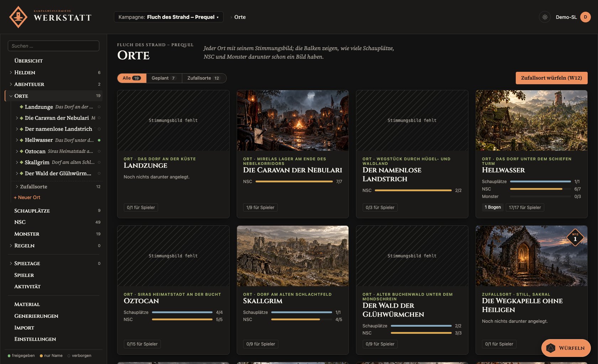Open the Hellwasser mood image thumbnail

coord(531,120)
